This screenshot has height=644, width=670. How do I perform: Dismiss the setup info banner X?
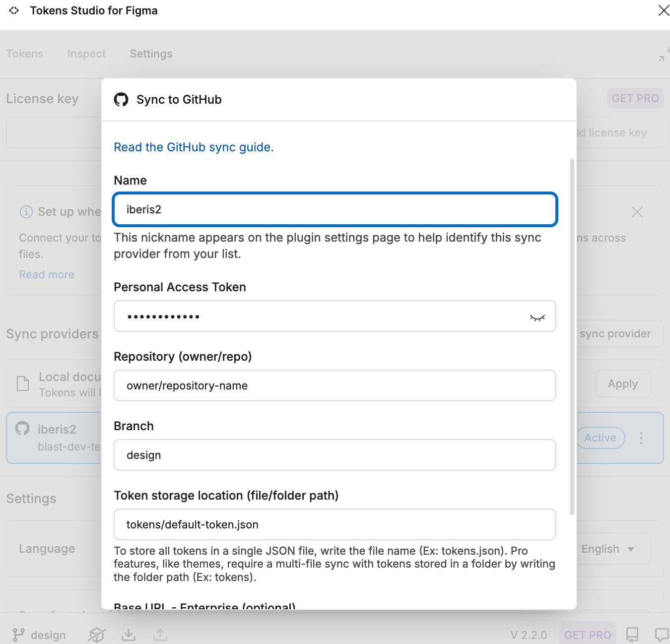click(x=637, y=212)
